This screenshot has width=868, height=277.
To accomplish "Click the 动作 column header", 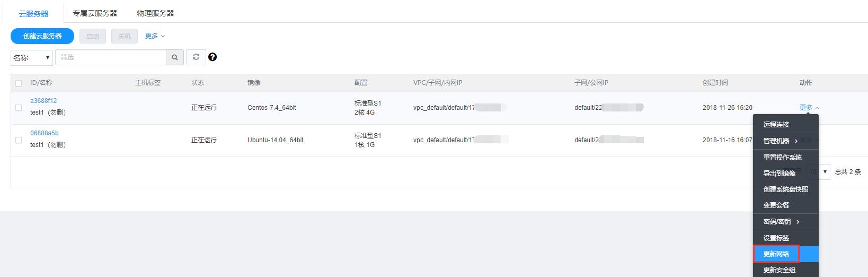I will coord(806,83).
